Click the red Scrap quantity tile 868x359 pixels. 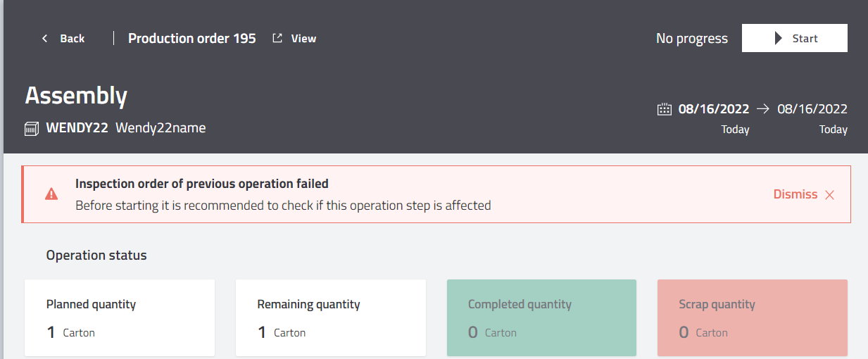point(753,317)
